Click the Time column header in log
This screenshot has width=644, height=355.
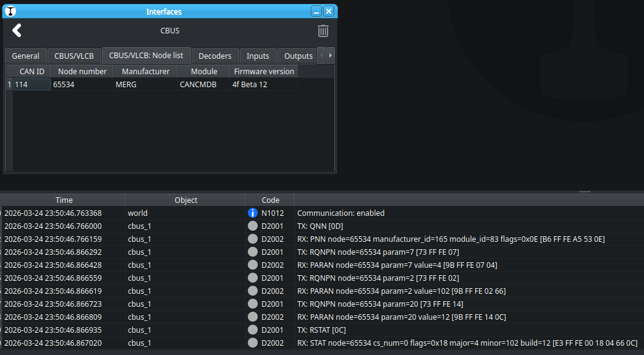click(x=64, y=200)
